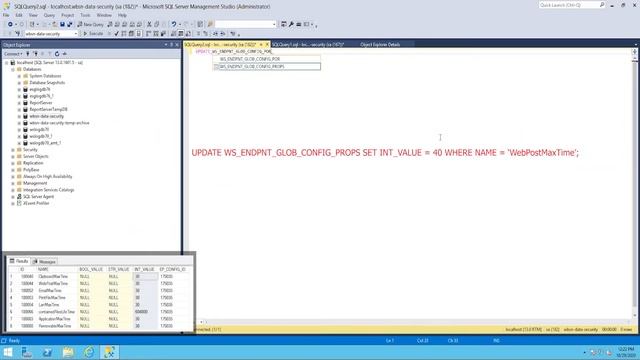
Task: Toggle IntelliSense Enabled icon
Action: click(x=139, y=34)
